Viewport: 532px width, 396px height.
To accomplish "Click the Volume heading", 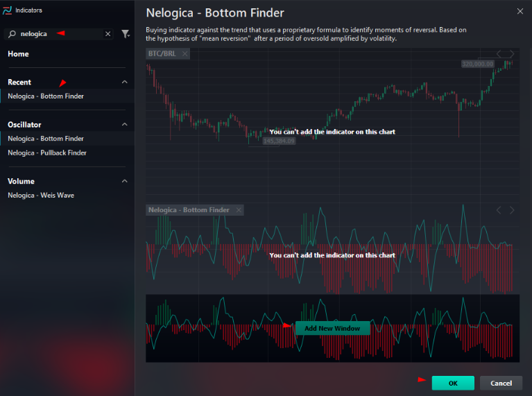I will click(x=21, y=181).
